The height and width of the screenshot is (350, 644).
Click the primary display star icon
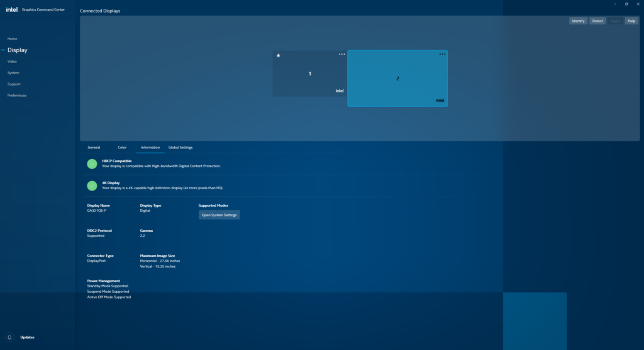279,55
